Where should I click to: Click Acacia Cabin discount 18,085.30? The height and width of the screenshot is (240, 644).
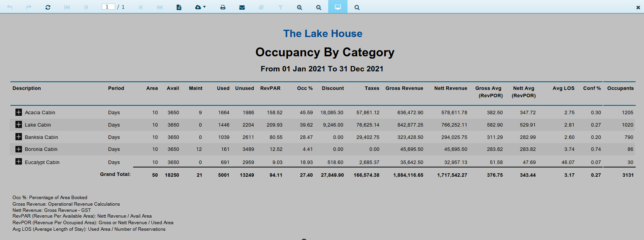(x=332, y=113)
